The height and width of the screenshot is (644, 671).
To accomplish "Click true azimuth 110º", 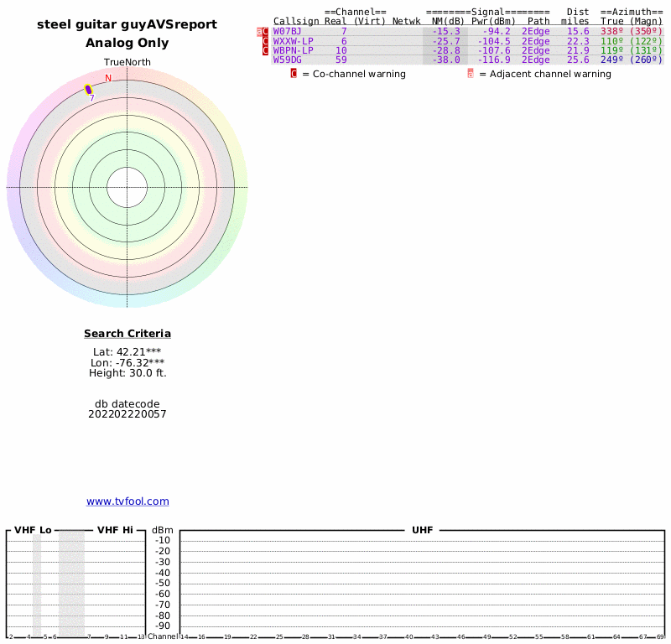I will click(x=612, y=41).
